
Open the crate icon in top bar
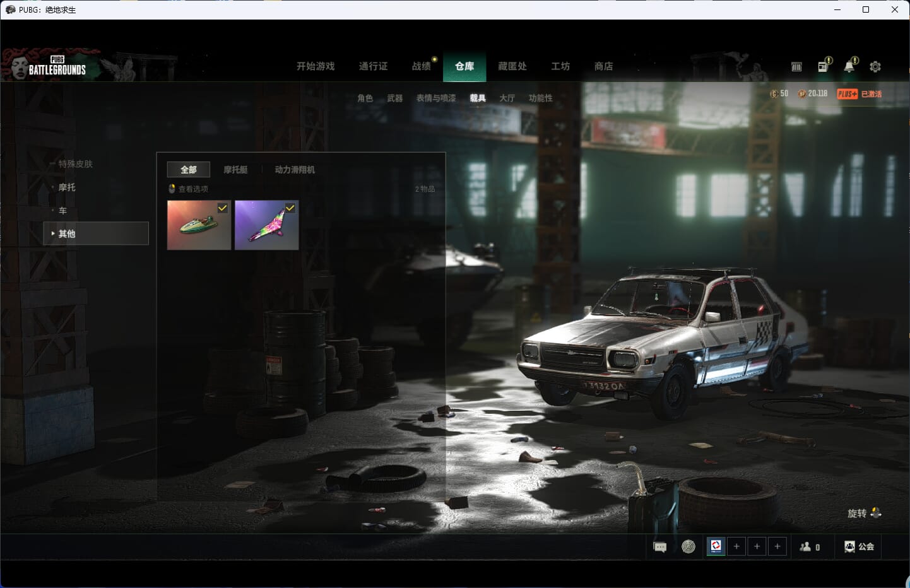[796, 66]
